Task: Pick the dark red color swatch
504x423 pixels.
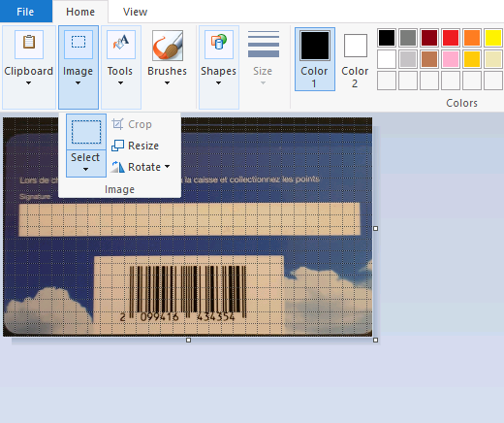Action: 429,38
